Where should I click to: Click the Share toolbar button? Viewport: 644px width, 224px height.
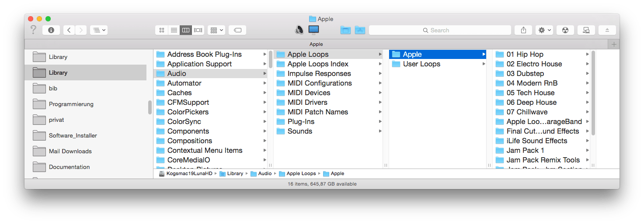(523, 30)
